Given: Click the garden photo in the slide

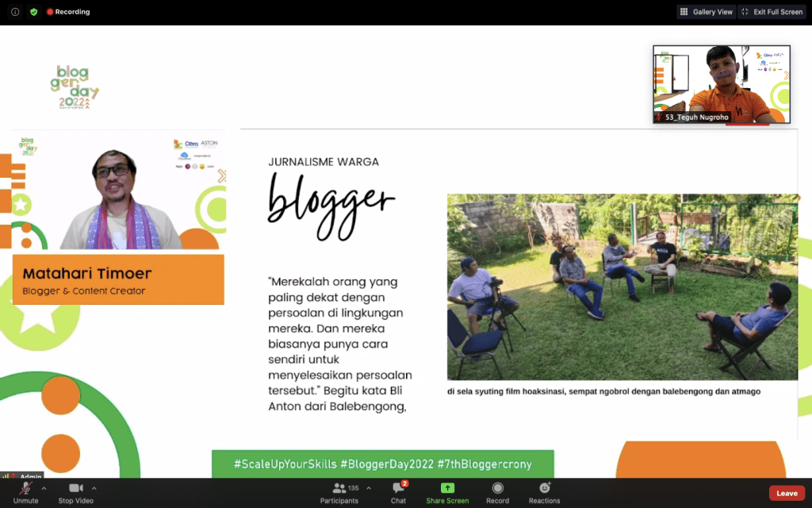Looking at the screenshot, I should pos(622,287).
